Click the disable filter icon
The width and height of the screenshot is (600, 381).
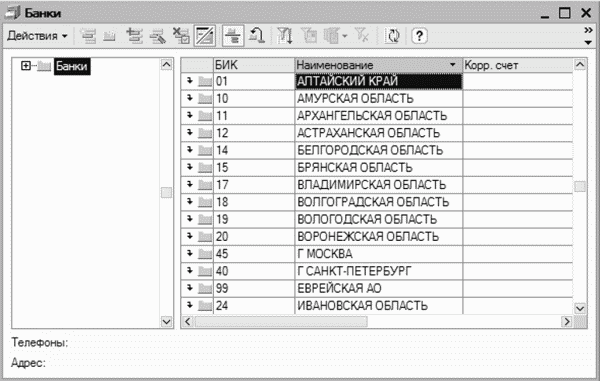[x=362, y=36]
